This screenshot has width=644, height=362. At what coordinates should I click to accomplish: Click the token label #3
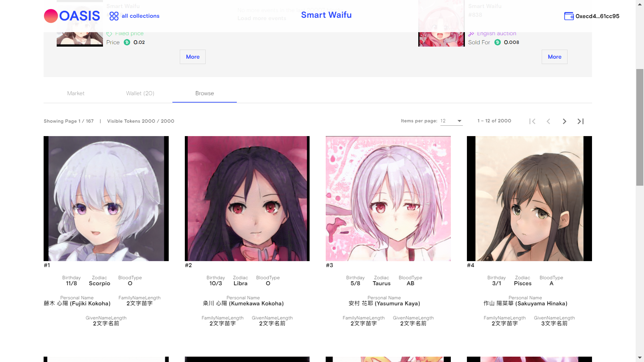329,265
